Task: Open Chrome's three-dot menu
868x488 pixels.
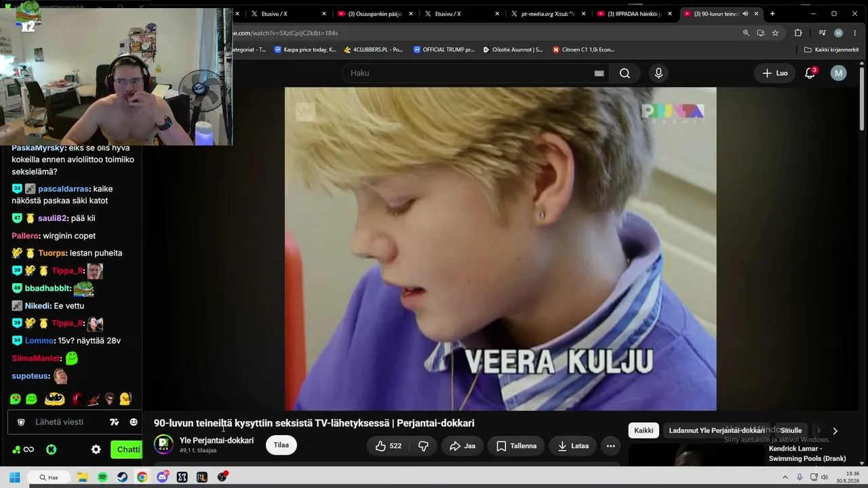Action: (855, 33)
